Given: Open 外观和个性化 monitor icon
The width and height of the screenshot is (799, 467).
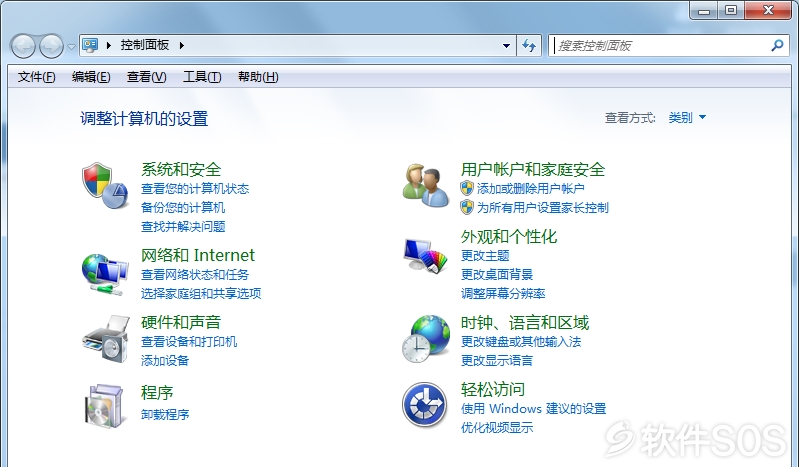Looking at the screenshot, I should tap(425, 255).
